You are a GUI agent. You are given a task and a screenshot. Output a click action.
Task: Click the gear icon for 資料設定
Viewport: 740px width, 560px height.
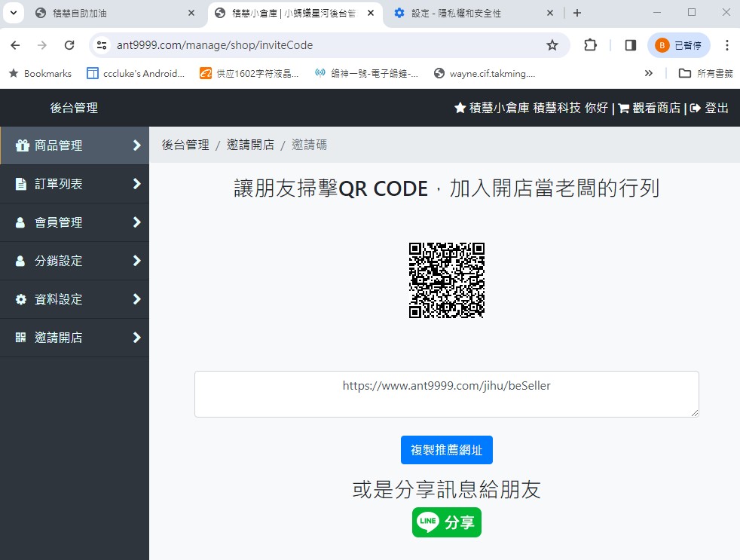pos(21,299)
